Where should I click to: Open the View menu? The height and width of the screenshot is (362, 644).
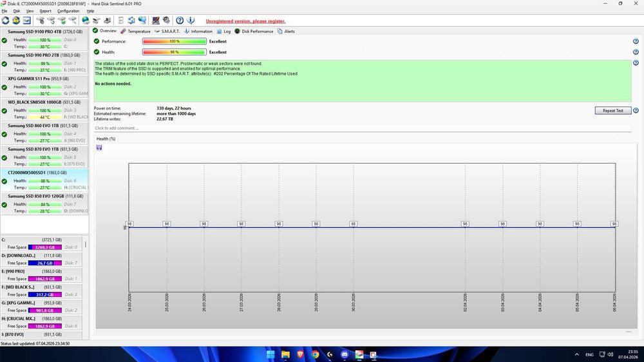(x=30, y=11)
